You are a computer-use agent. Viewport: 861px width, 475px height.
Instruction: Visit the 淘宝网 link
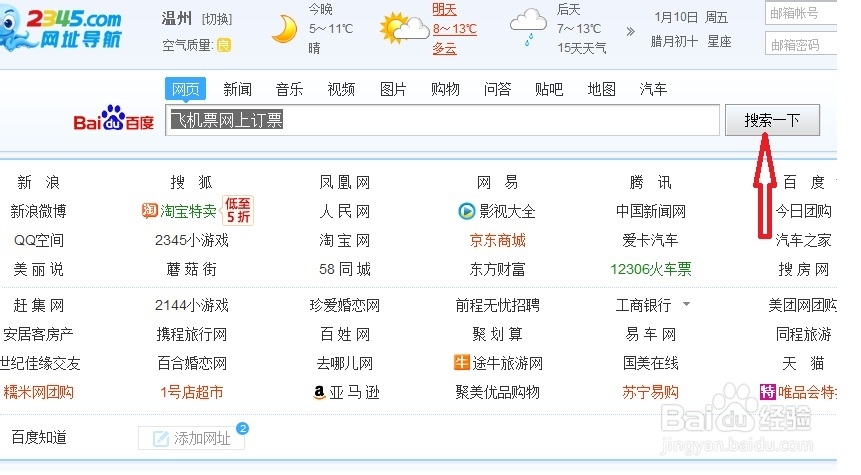pos(344,240)
